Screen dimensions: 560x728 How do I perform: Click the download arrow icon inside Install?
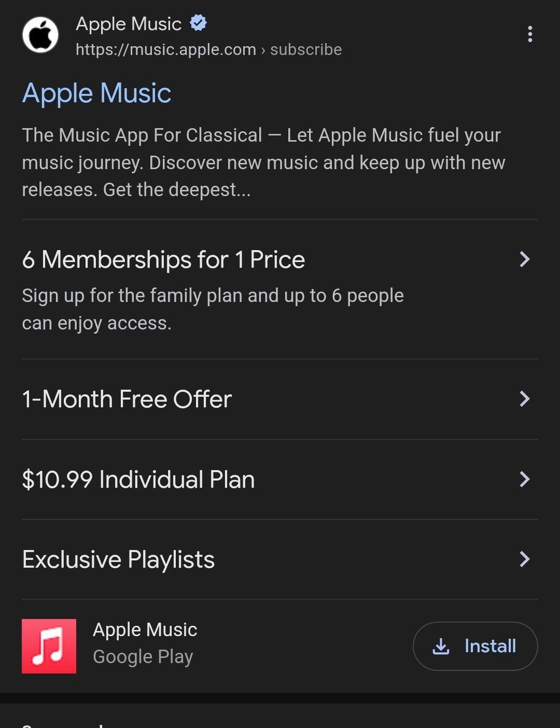tap(441, 647)
